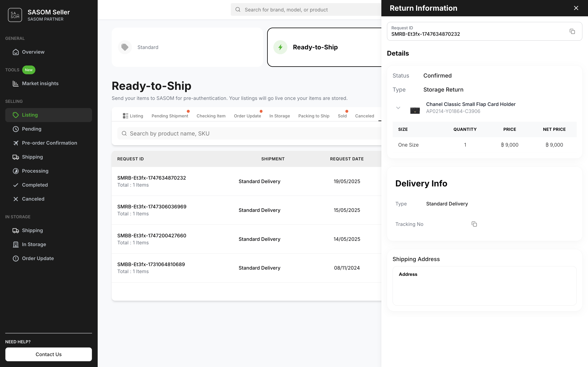The height and width of the screenshot is (367, 588).
Task: Switch to the Standard listing mode card
Action: [x=187, y=47]
